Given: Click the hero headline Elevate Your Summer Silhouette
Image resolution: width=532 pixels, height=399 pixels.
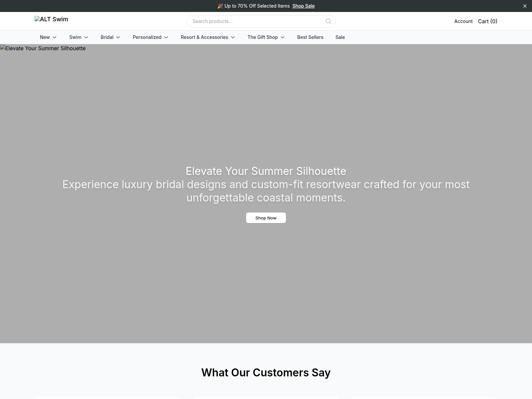Looking at the screenshot, I should (x=266, y=171).
